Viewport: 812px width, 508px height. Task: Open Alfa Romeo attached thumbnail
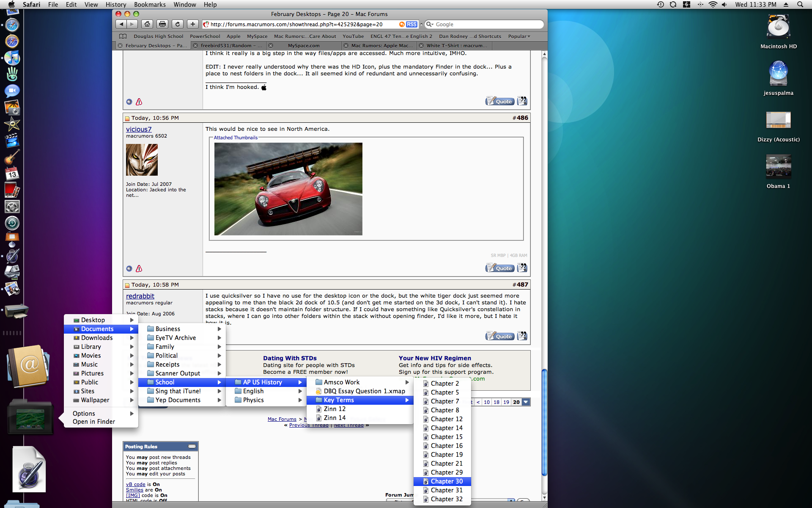(x=288, y=189)
